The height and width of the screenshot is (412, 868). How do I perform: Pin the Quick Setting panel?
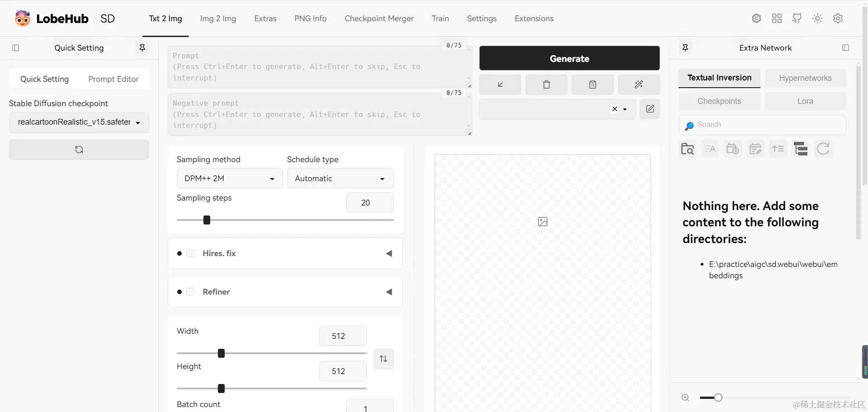[142, 48]
